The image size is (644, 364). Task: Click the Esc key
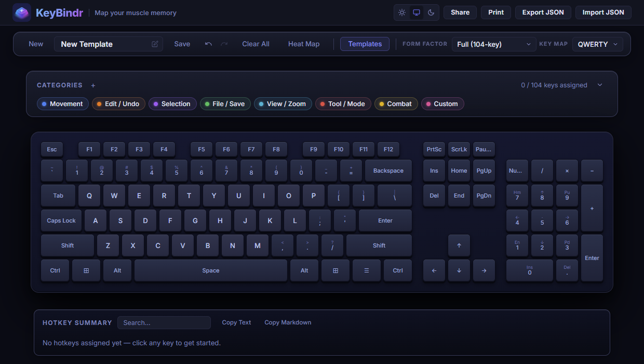(x=52, y=149)
